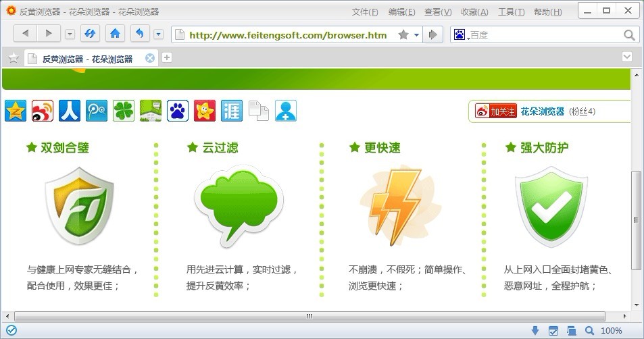Click the horizontal scrollbar right arrow
Image resolution: width=644 pixels, height=339 pixels.
point(624,316)
